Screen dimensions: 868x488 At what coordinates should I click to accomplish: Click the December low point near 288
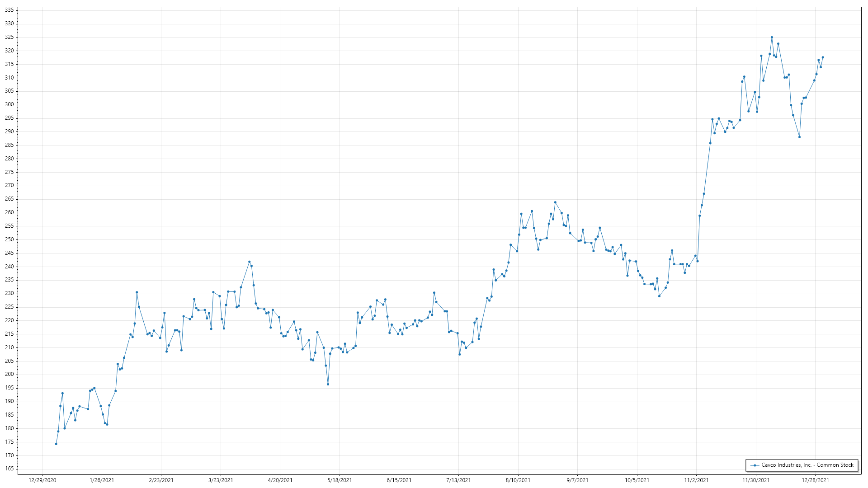(799, 137)
